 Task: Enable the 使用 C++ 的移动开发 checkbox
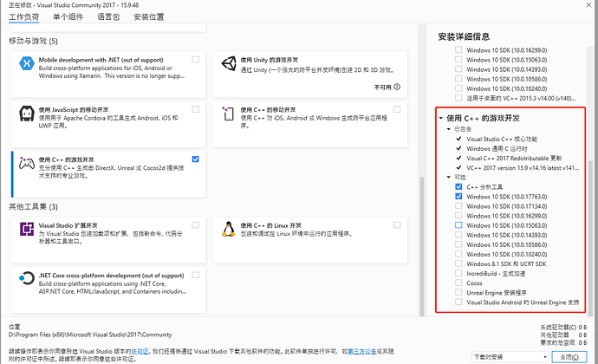tap(397, 109)
